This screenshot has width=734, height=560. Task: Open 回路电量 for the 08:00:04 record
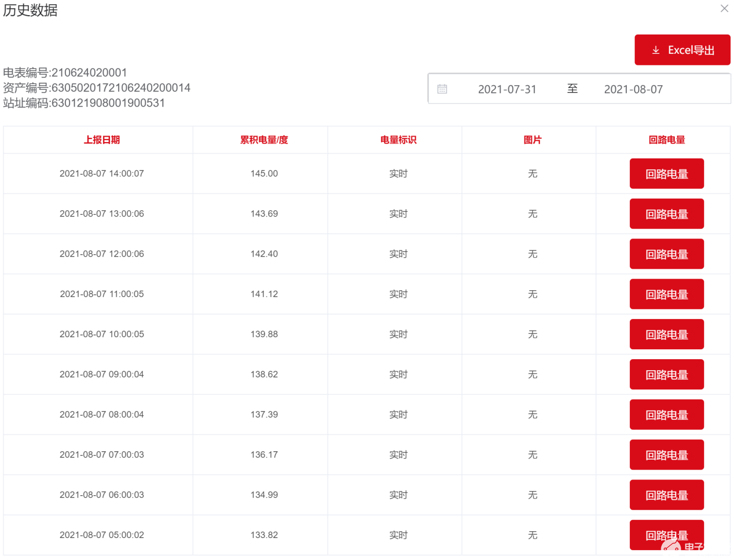click(x=667, y=415)
